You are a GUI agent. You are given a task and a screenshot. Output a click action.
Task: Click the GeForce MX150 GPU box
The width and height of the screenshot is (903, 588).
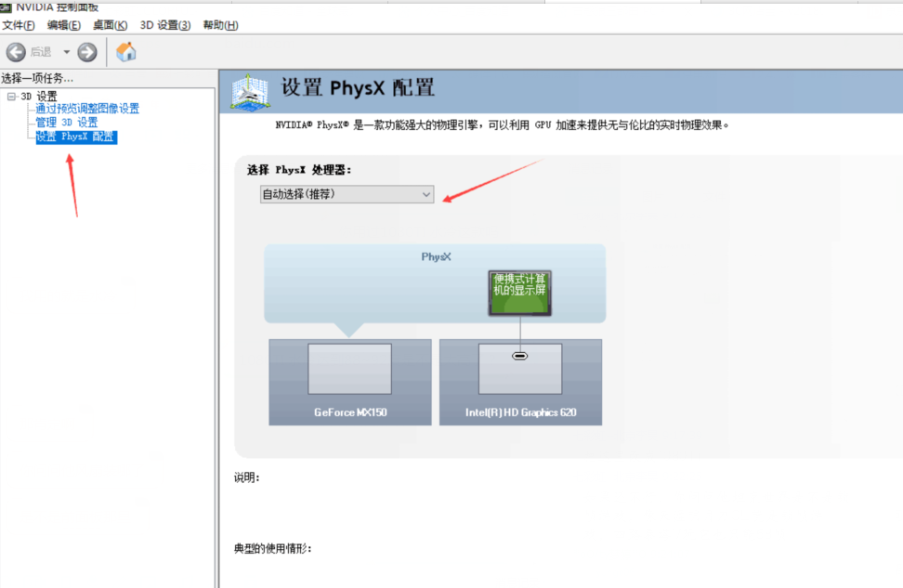[350, 383]
